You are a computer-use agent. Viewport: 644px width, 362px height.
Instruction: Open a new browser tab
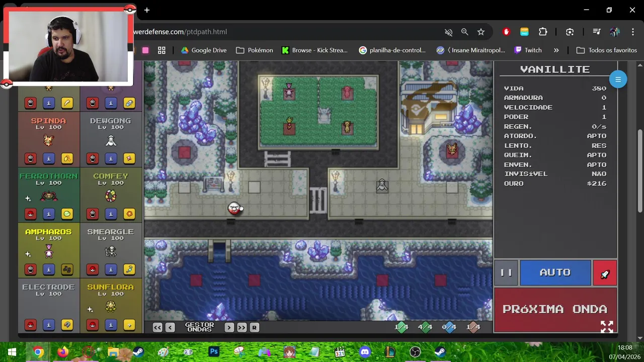[146, 10]
